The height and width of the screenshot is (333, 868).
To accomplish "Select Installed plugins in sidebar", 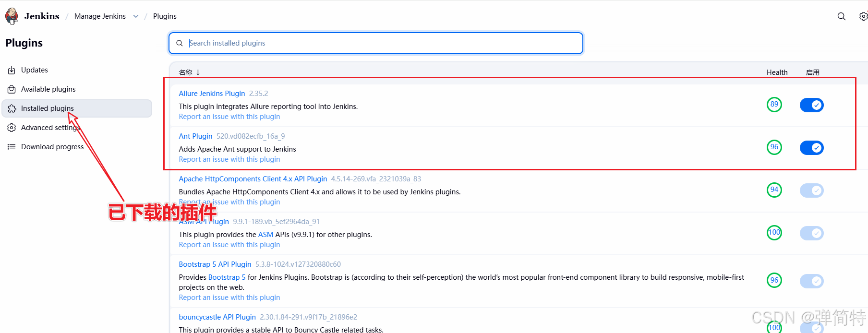I will point(77,108).
